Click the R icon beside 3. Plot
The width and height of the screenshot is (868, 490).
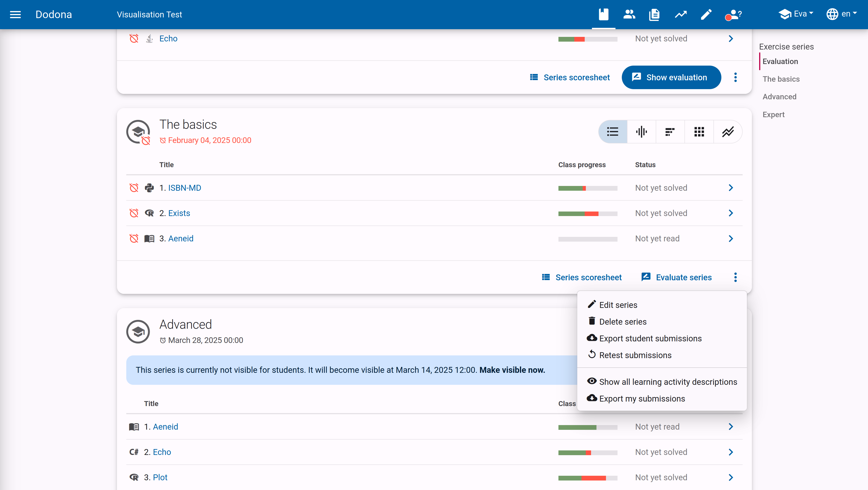coord(134,477)
